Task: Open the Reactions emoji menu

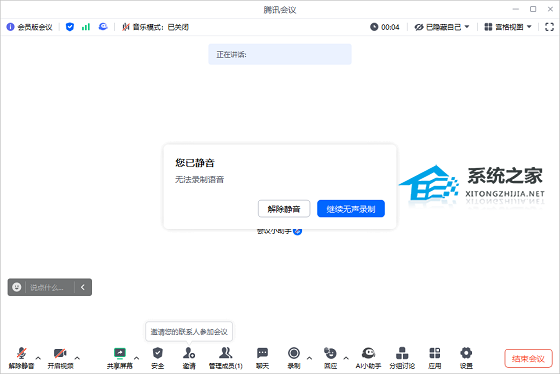Action: pos(330,357)
